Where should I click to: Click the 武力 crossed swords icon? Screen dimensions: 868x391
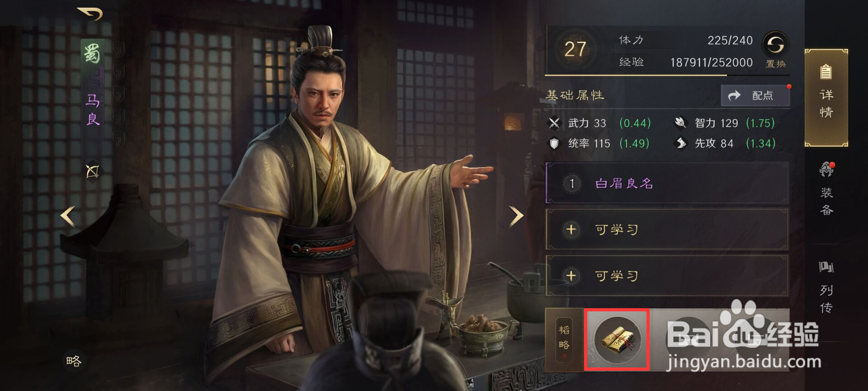[x=554, y=123]
